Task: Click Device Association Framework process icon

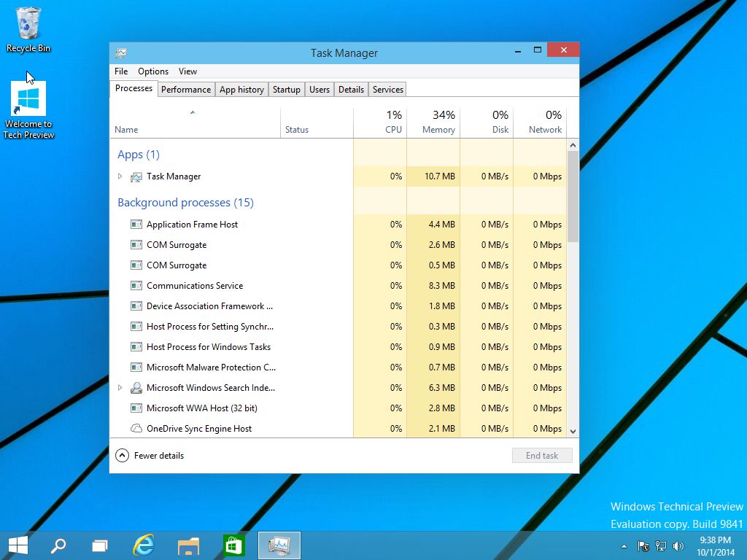Action: coord(136,306)
